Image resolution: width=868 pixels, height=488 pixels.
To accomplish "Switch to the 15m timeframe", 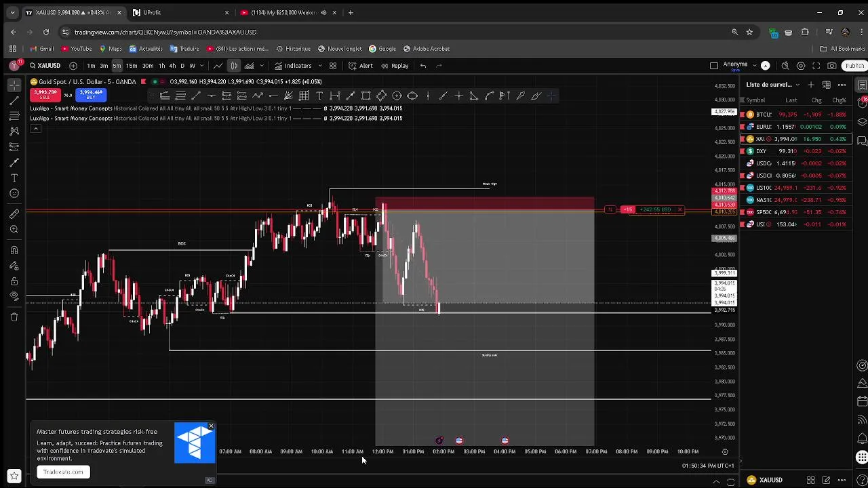I will (132, 66).
